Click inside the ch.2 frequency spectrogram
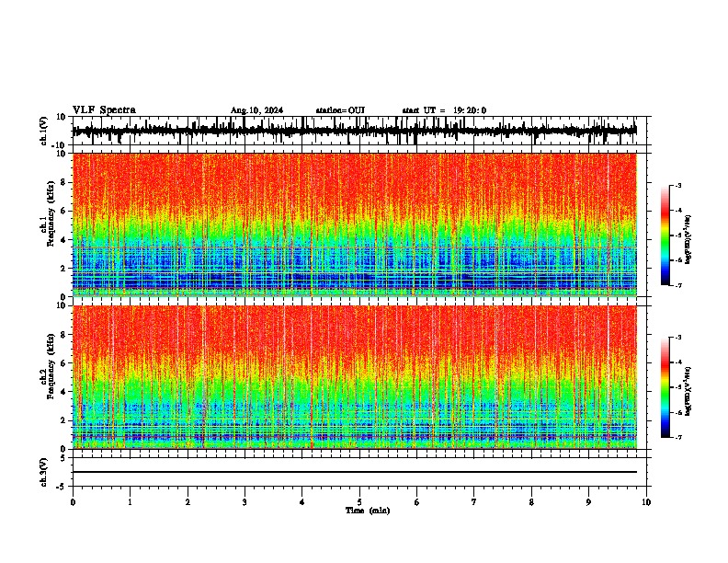Screen dimensions: 728x563 (355, 377)
